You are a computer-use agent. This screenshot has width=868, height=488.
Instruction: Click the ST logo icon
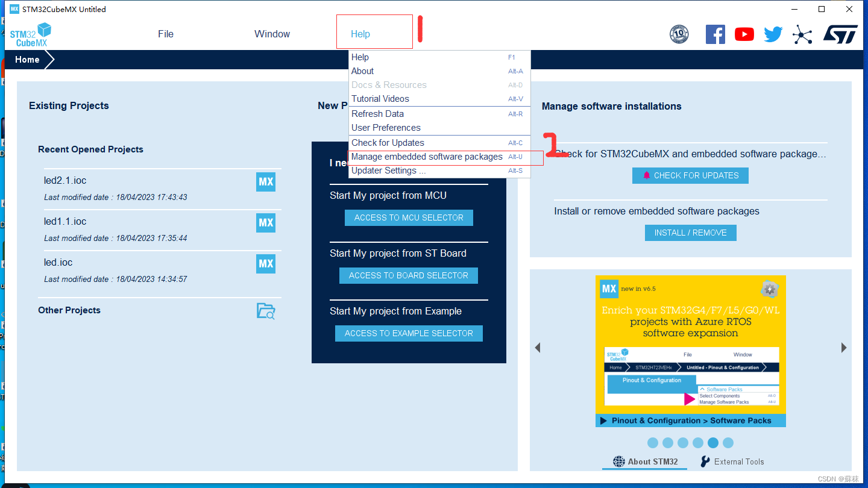840,34
